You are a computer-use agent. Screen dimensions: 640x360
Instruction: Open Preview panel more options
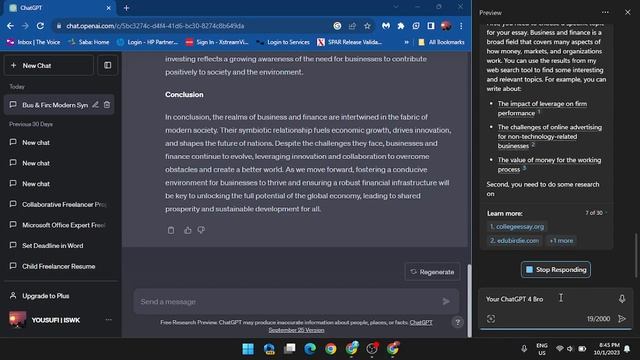[x=605, y=12]
